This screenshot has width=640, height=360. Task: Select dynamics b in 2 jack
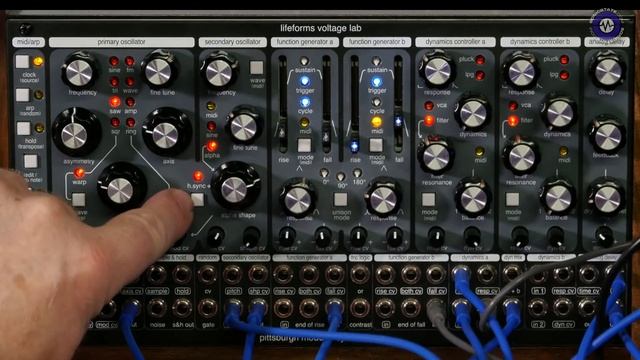[538, 308]
